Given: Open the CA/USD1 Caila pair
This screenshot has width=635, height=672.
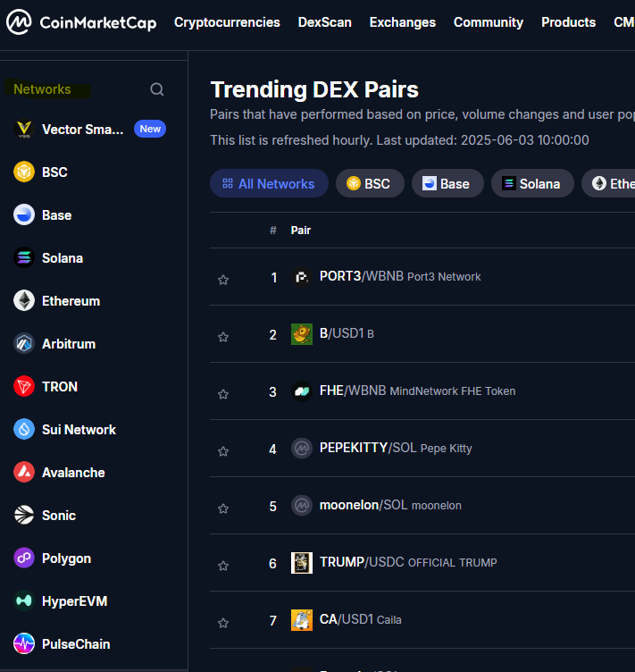Looking at the screenshot, I should pos(361,619).
